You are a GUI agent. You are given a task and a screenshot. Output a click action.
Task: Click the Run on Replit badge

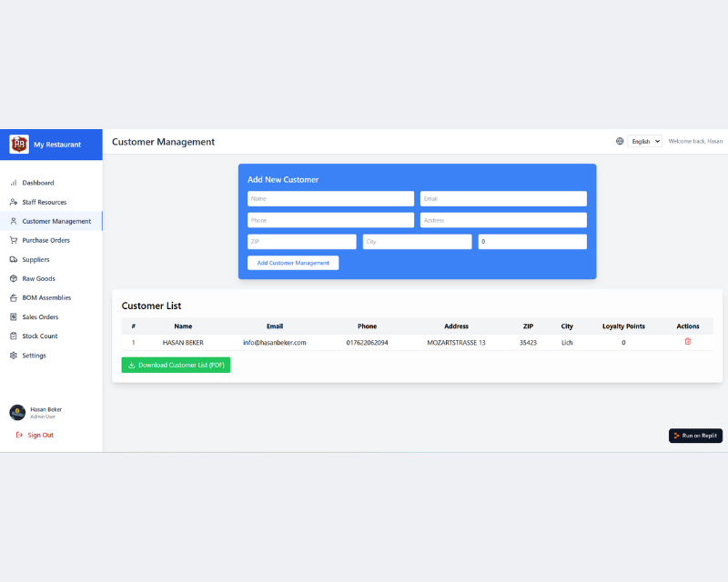[695, 436]
